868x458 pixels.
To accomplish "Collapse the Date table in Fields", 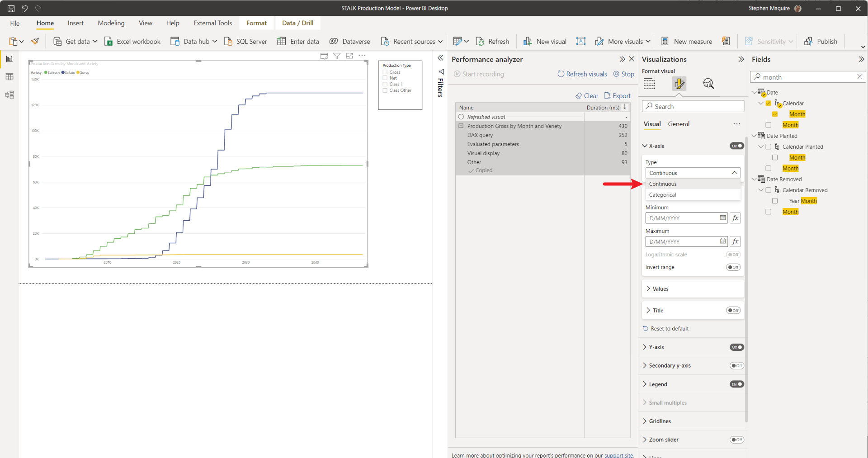I will coord(754,92).
